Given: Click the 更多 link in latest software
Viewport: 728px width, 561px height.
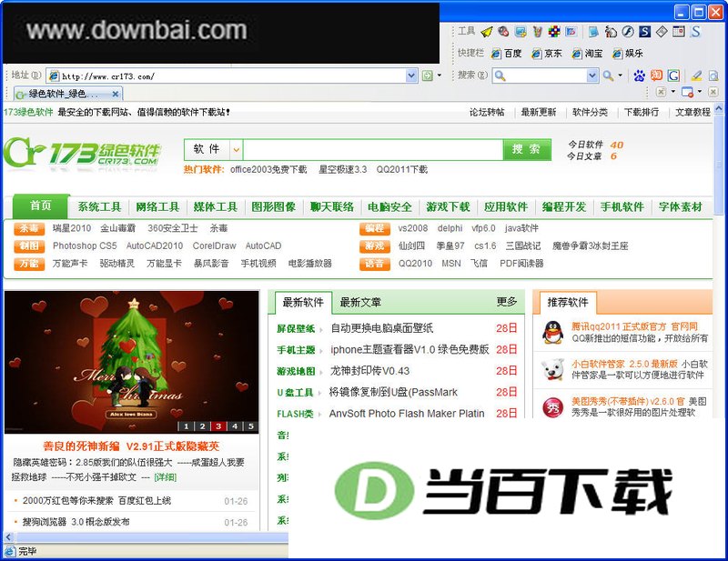Looking at the screenshot, I should click(x=507, y=302).
